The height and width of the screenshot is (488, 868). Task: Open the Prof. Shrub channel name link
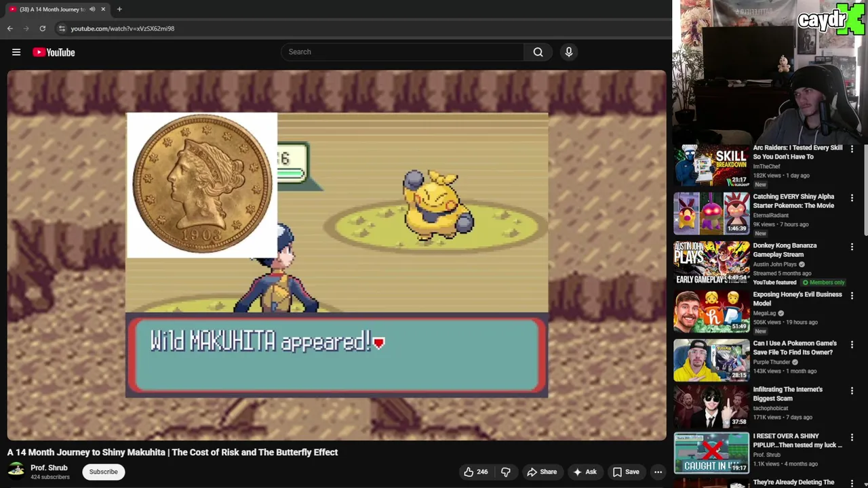49,468
